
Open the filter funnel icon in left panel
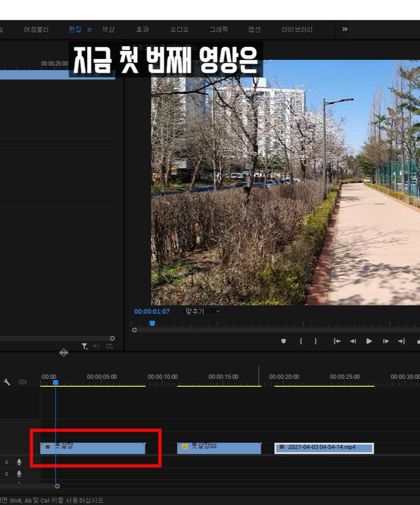click(x=84, y=346)
